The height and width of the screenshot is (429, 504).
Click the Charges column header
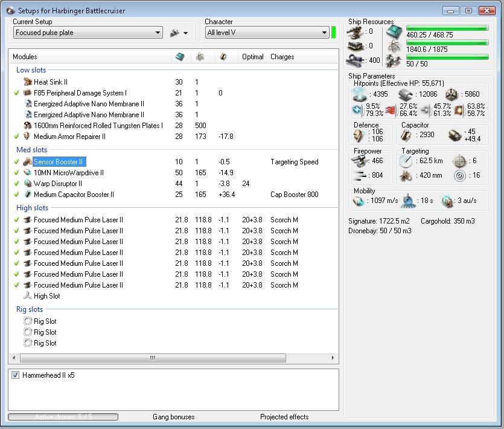tap(282, 57)
